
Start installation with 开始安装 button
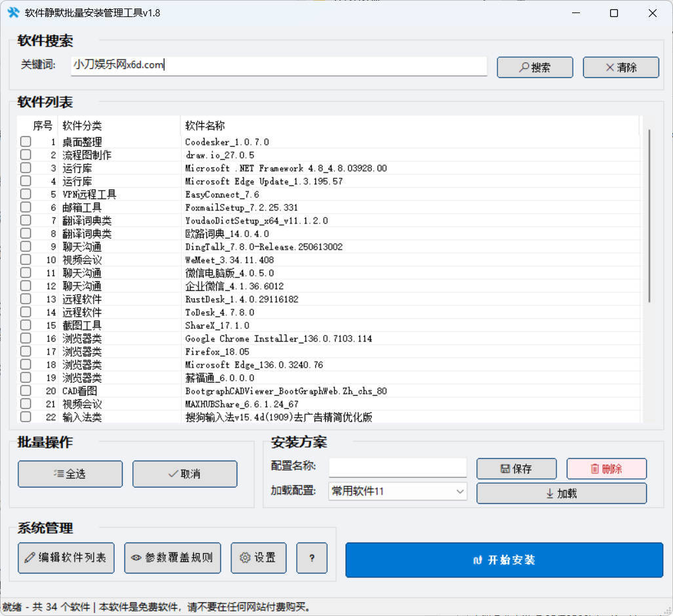point(504,560)
